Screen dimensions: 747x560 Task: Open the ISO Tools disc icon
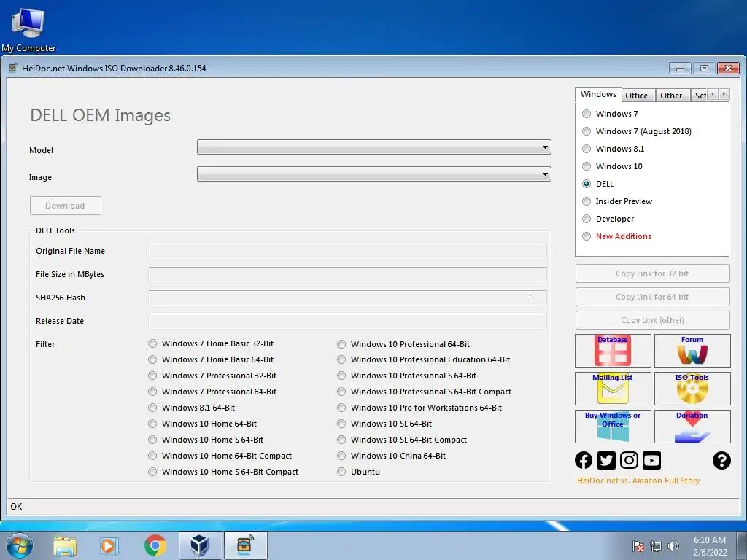(x=692, y=388)
